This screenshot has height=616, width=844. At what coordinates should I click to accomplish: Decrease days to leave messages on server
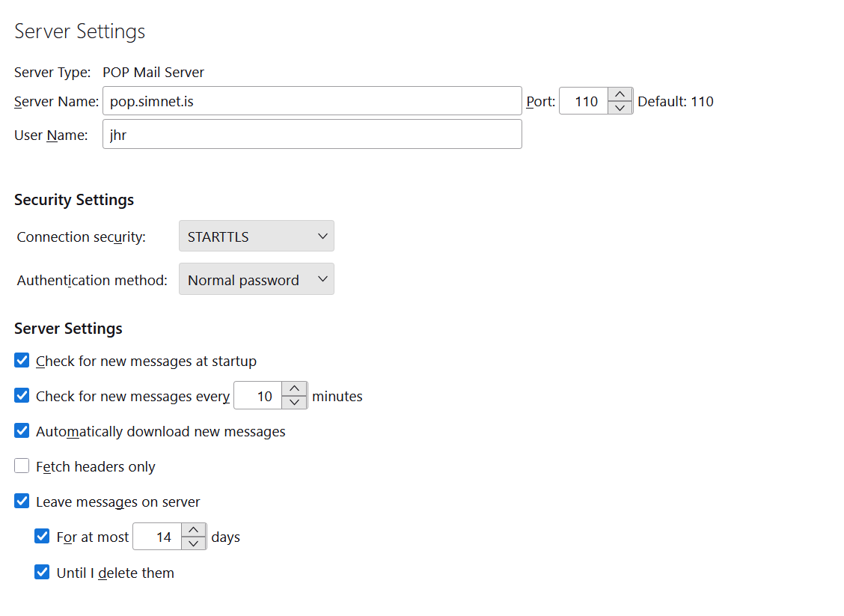point(194,543)
